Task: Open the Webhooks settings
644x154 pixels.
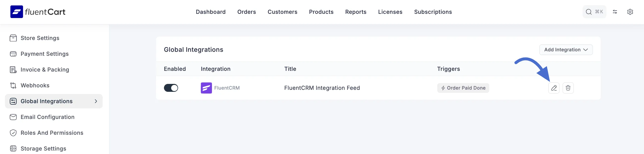Action: (35, 85)
